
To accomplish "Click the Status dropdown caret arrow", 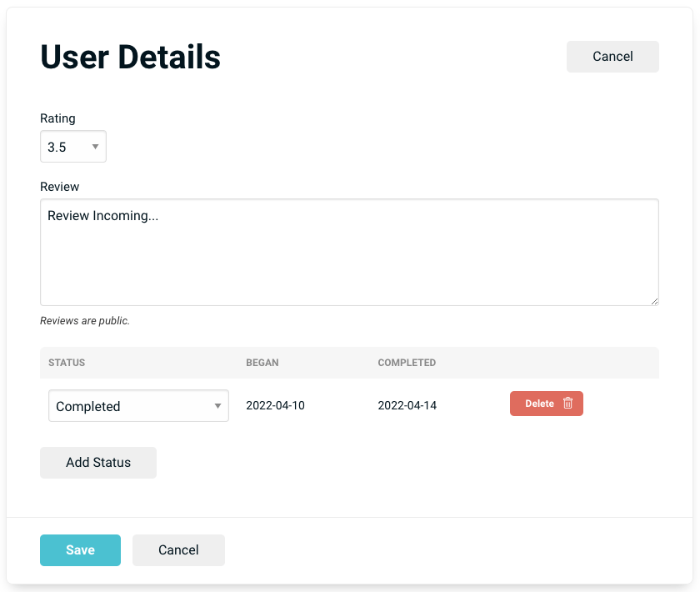I will pos(217,406).
